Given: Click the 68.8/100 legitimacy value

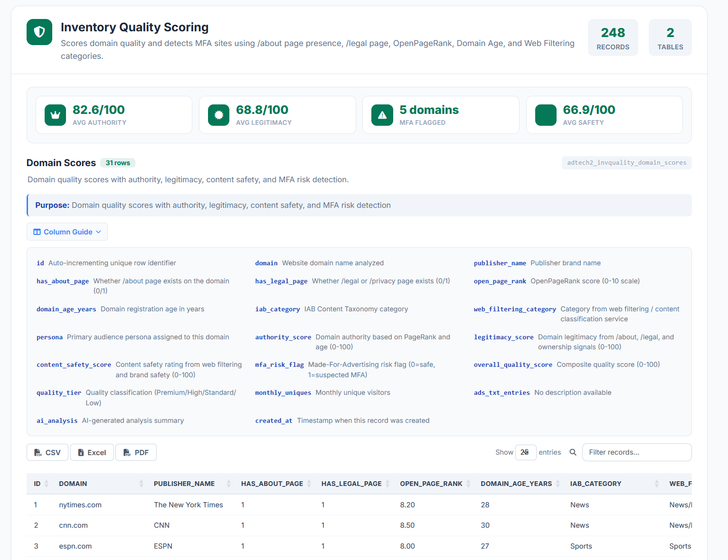Looking at the screenshot, I should pos(262,110).
